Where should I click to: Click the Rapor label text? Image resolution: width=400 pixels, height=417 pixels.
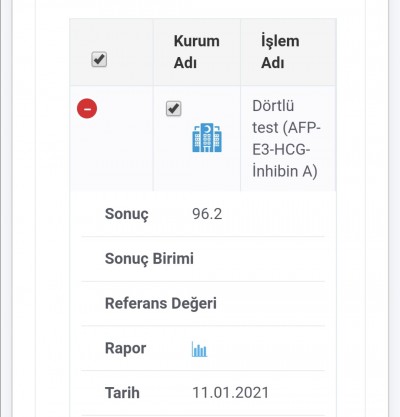click(125, 348)
